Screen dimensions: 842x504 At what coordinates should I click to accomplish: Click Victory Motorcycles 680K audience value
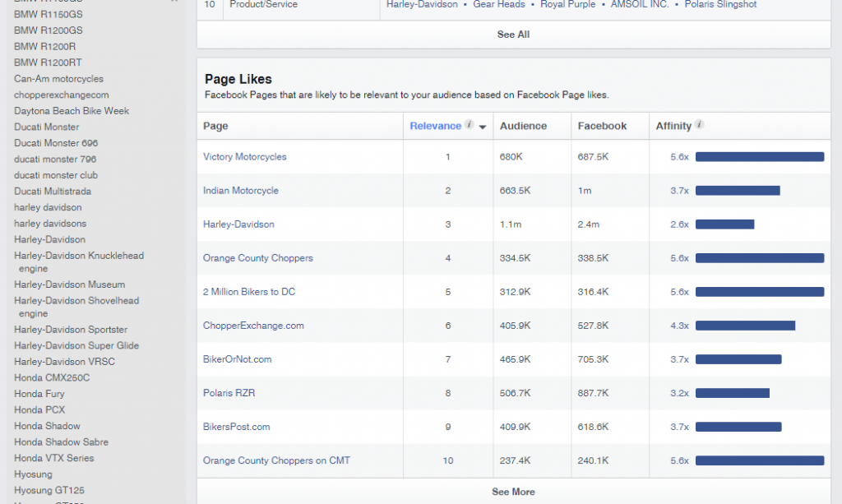511,157
